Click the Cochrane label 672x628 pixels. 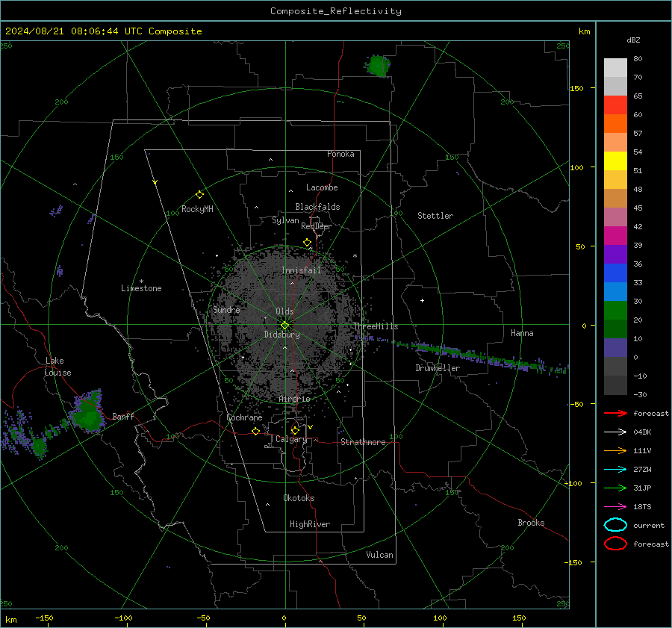click(244, 417)
